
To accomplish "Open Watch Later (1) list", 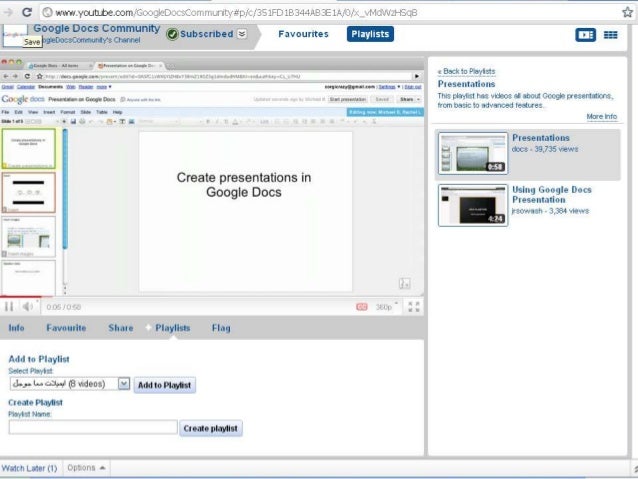I will [29, 468].
